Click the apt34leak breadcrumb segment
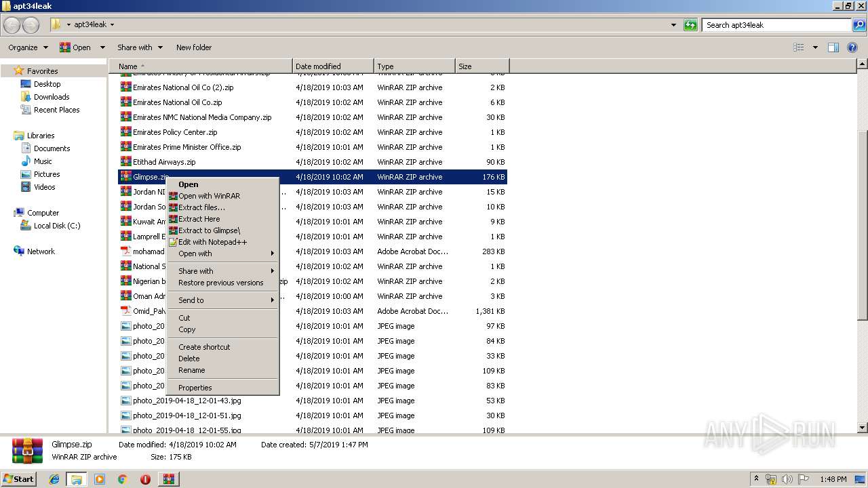Viewport: 868px width, 488px height. pyautogui.click(x=90, y=24)
